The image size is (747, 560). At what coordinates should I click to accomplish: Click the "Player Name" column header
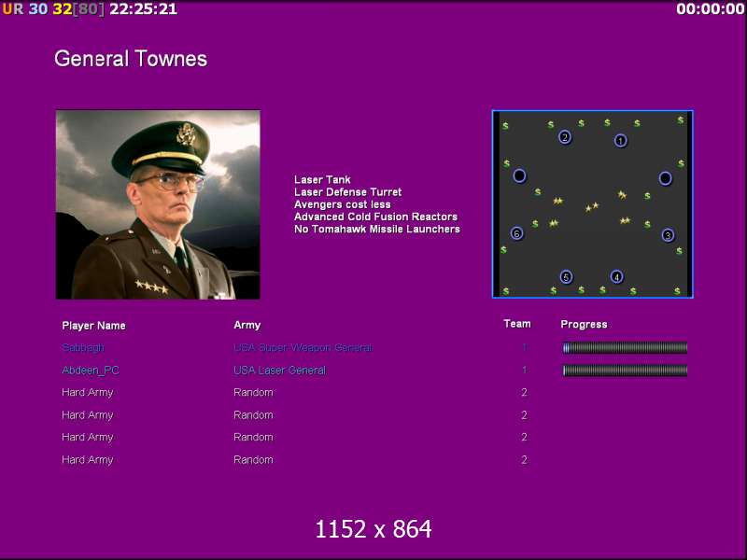pyautogui.click(x=94, y=326)
